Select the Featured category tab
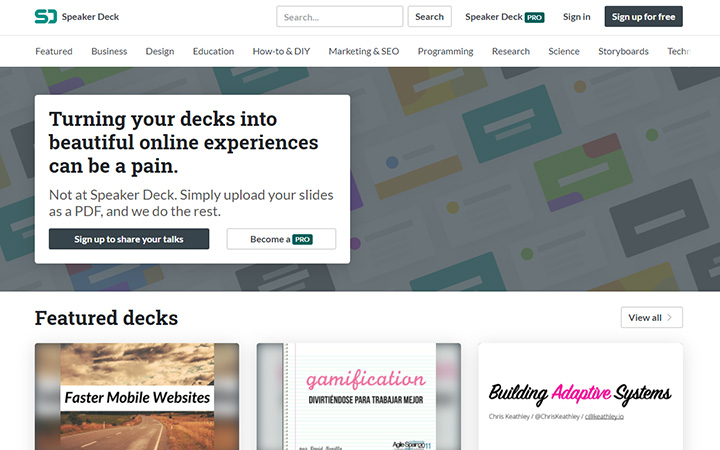 tap(53, 51)
